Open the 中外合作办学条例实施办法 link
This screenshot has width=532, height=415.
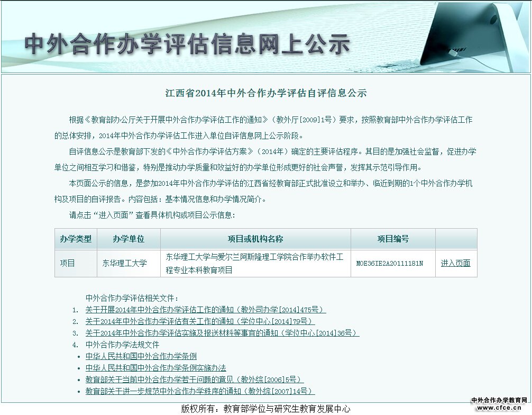coord(155,368)
